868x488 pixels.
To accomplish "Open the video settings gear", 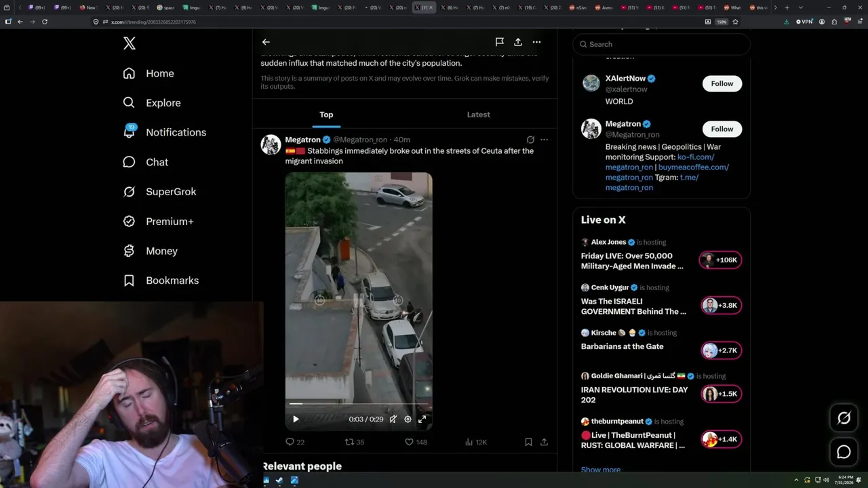I will [x=408, y=420].
